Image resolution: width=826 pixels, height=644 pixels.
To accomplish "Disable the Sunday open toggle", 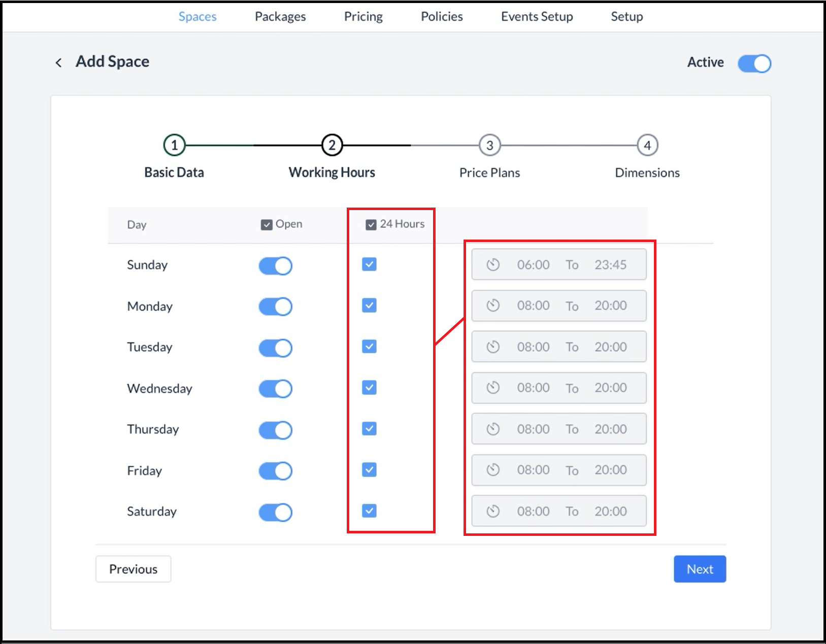I will (x=275, y=265).
